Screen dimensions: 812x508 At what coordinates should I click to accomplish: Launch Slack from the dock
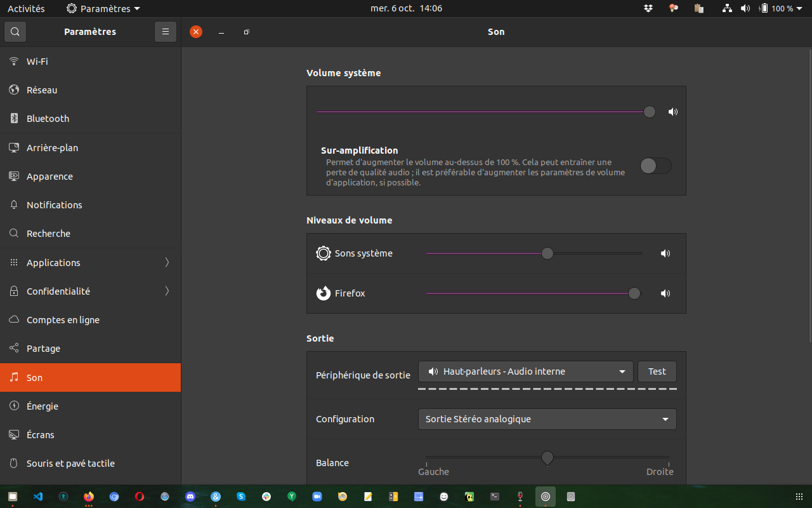tap(266, 497)
